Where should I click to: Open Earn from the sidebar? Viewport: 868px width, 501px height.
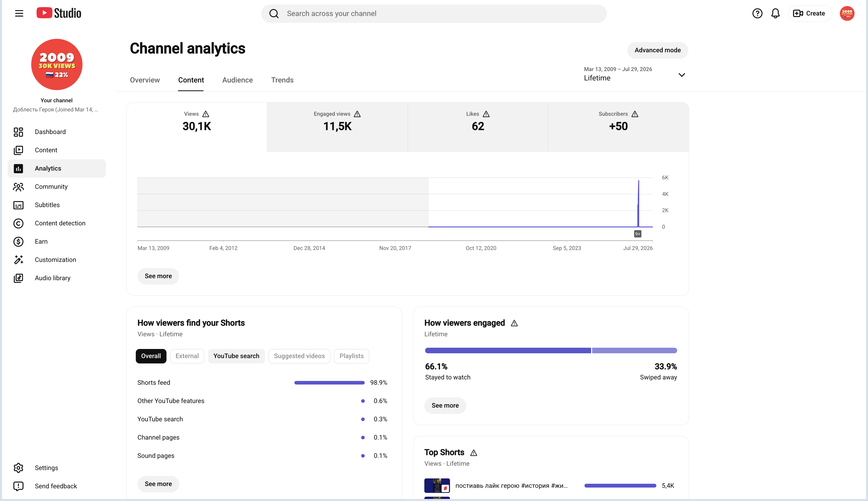pyautogui.click(x=57, y=242)
